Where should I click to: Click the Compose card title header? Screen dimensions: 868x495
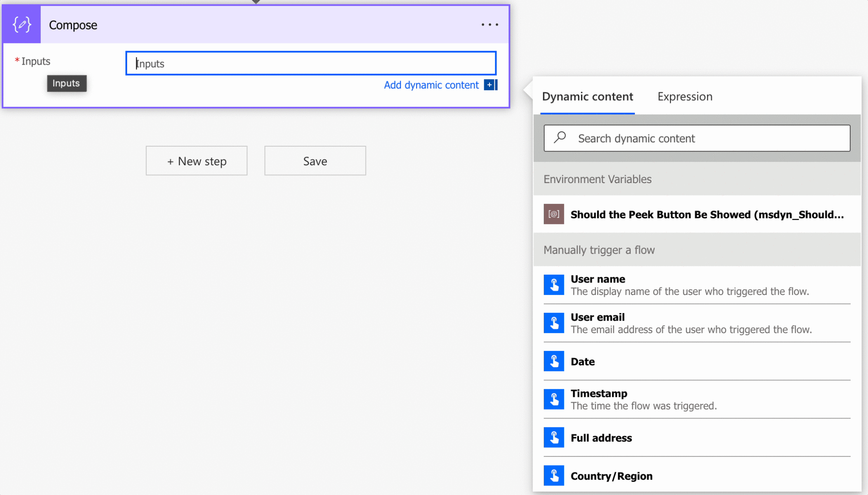click(73, 25)
